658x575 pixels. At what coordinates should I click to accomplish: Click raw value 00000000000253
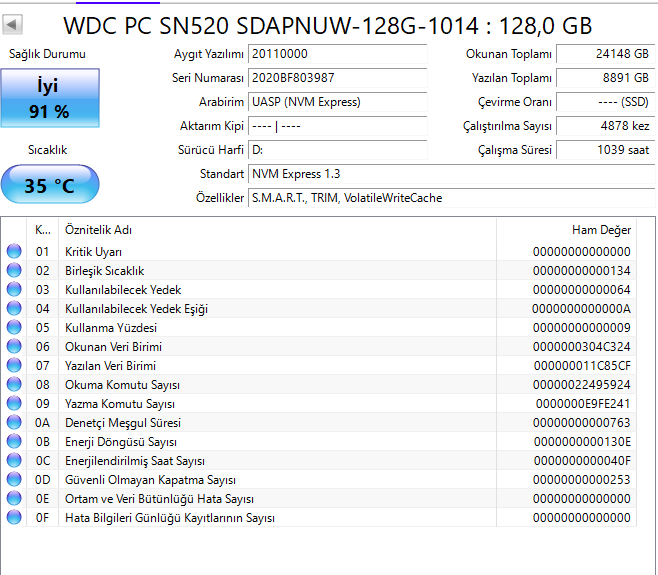[582, 480]
